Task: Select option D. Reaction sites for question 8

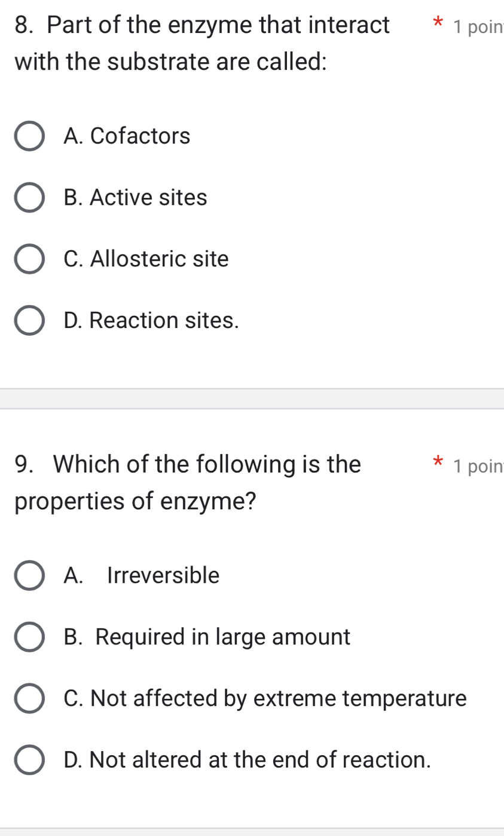Action: pyautogui.click(x=29, y=320)
